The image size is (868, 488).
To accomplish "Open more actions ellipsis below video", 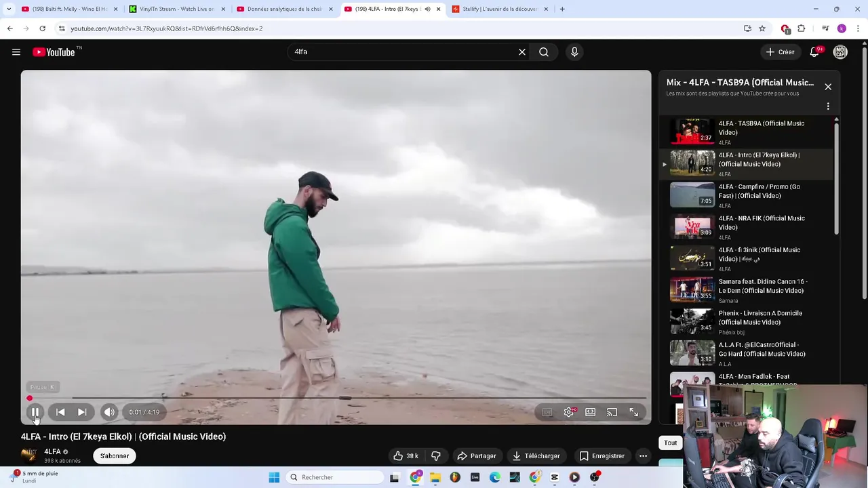I will [x=644, y=456].
